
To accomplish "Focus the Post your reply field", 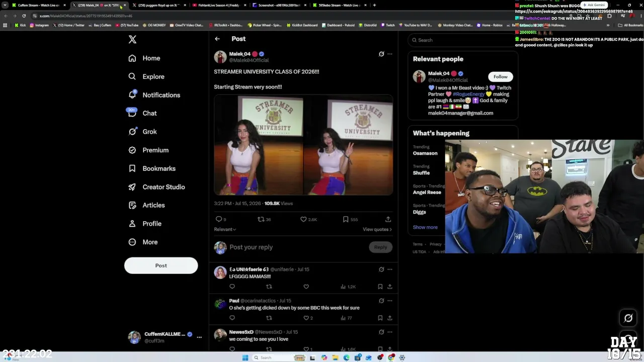I will pos(298,247).
